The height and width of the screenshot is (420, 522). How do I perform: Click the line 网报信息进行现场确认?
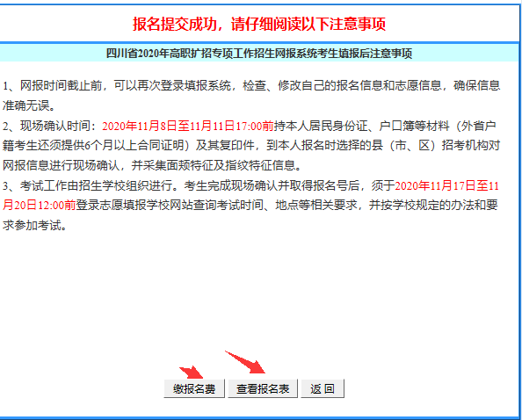61,165
